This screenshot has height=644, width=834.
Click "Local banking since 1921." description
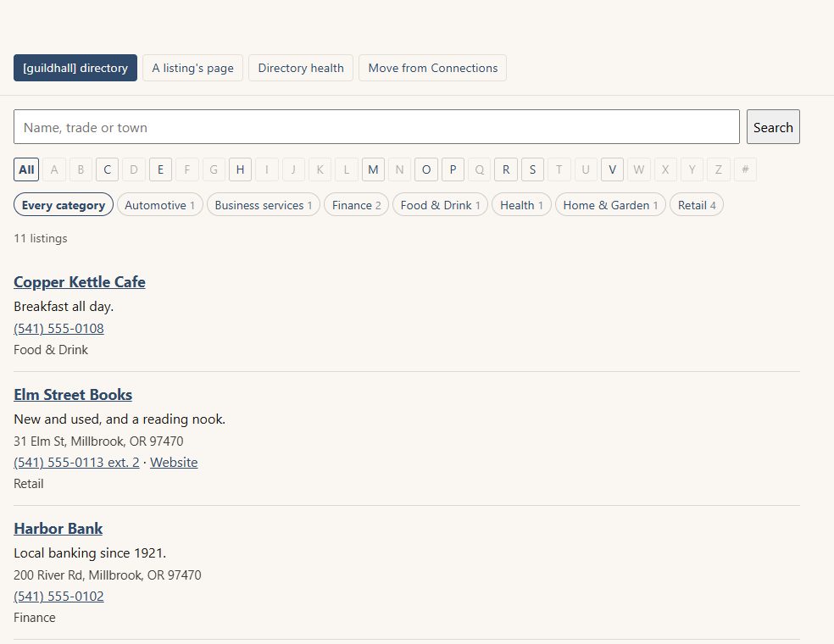(x=90, y=553)
